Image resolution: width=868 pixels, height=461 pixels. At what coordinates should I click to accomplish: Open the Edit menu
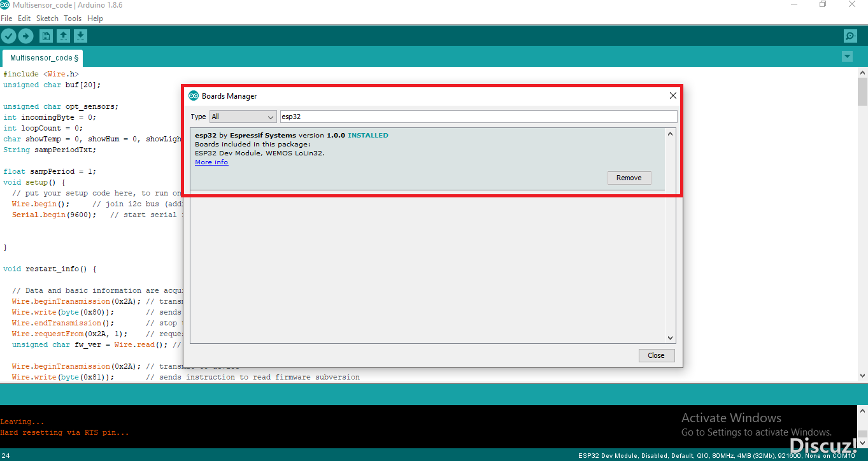pos(24,18)
